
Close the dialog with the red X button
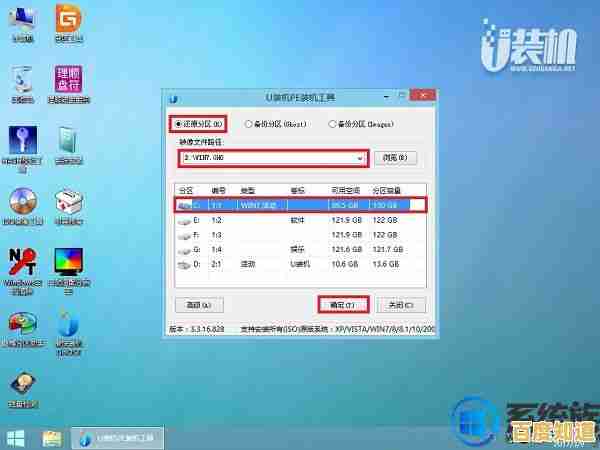pyautogui.click(x=422, y=95)
